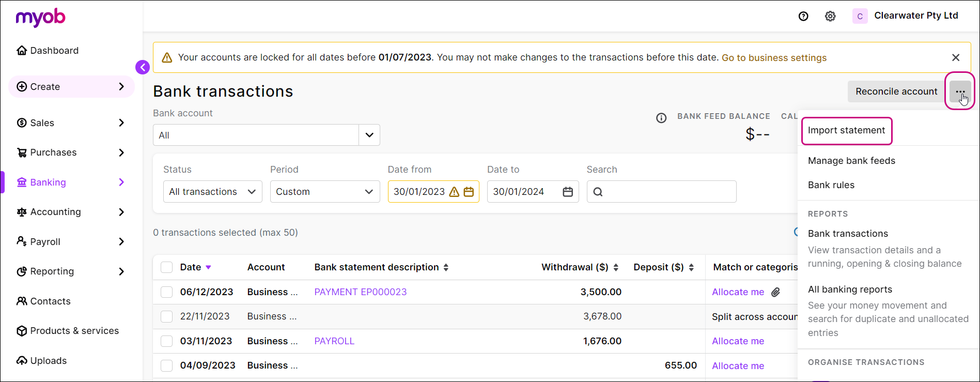Image resolution: width=980 pixels, height=382 pixels.
Task: Click the Reconcile account button
Action: coord(896,91)
